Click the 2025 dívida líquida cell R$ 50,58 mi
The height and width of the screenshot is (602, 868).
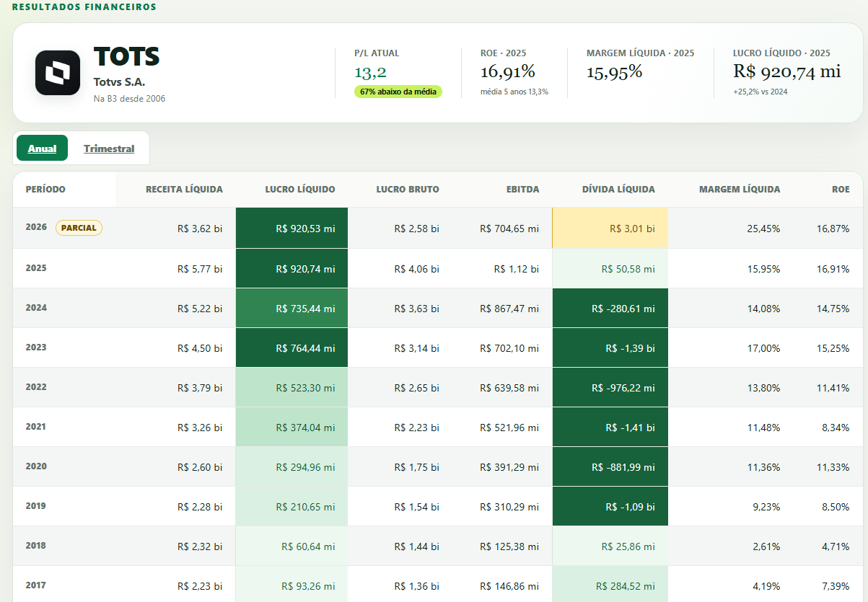610,268
